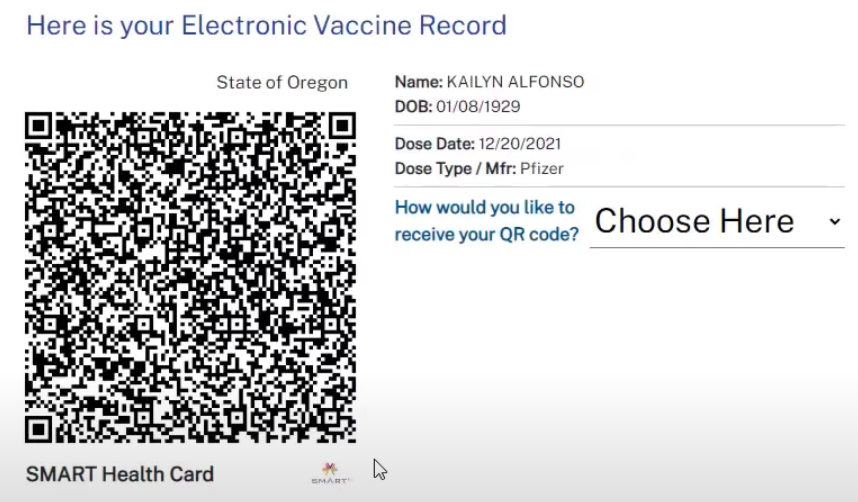
Task: Click the How would you like to text
Action: (x=485, y=207)
